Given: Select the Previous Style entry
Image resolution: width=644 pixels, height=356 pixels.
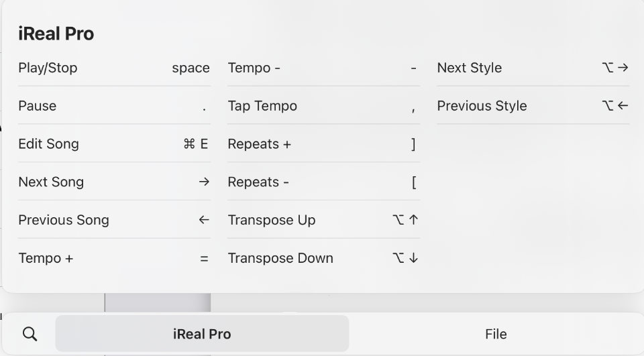Looking at the screenshot, I should tap(533, 106).
